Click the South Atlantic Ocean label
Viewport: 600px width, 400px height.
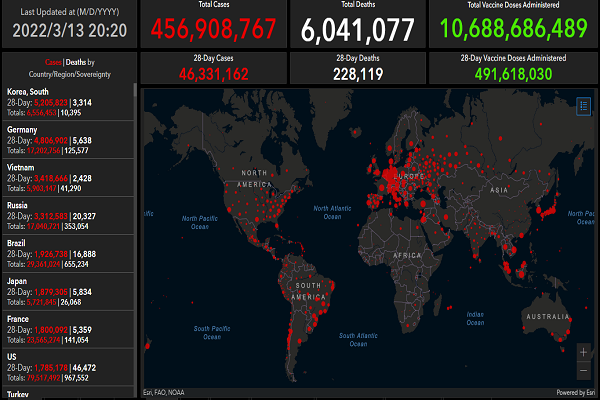pos(358,340)
